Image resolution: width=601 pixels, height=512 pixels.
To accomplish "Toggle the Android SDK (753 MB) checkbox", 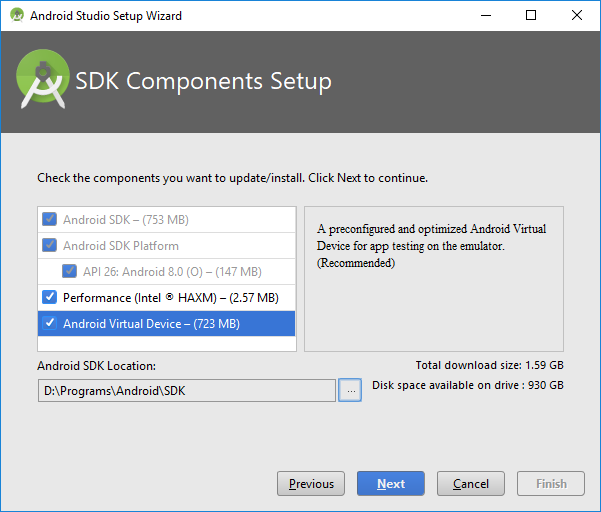I will (x=49, y=219).
